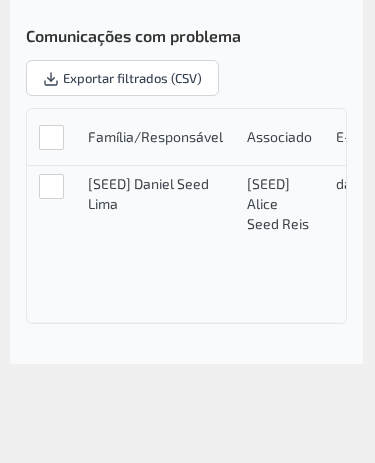Click the word 'Alice' in the Associado column
Screen dimensions: 375x463
[x=262, y=204]
